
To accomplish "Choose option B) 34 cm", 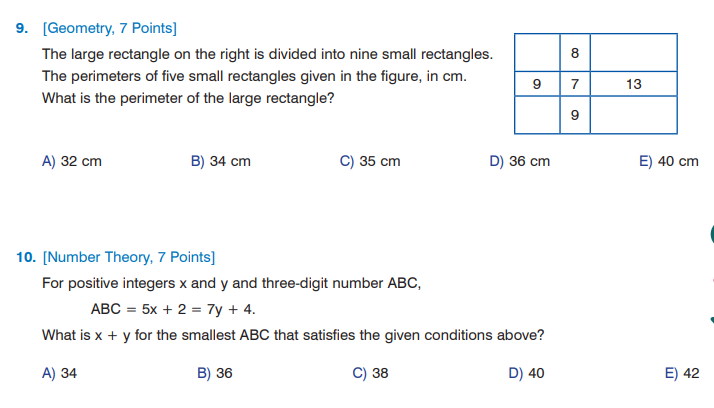I will click(220, 161).
